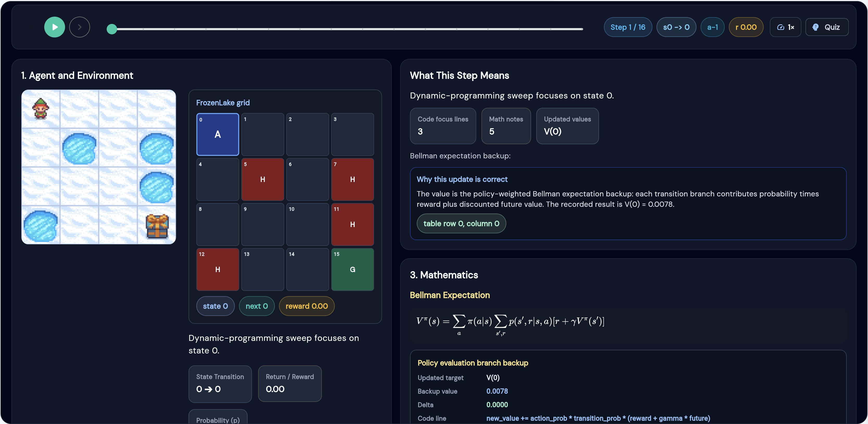This screenshot has height=424, width=868.
Task: Click the state 0 chip
Action: (215, 306)
